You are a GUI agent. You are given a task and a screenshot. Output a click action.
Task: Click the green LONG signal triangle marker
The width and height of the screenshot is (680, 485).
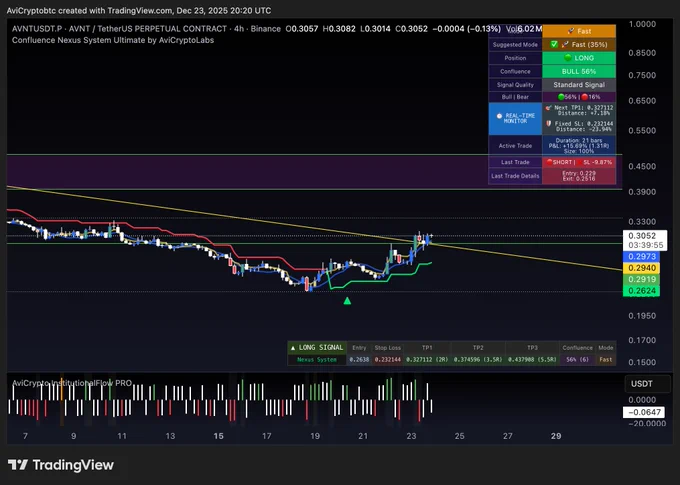tap(347, 301)
